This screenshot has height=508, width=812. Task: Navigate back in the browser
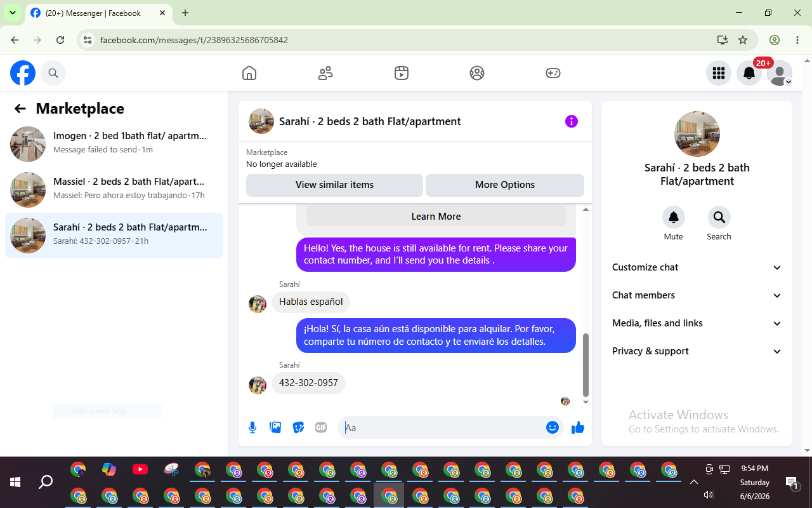point(15,40)
